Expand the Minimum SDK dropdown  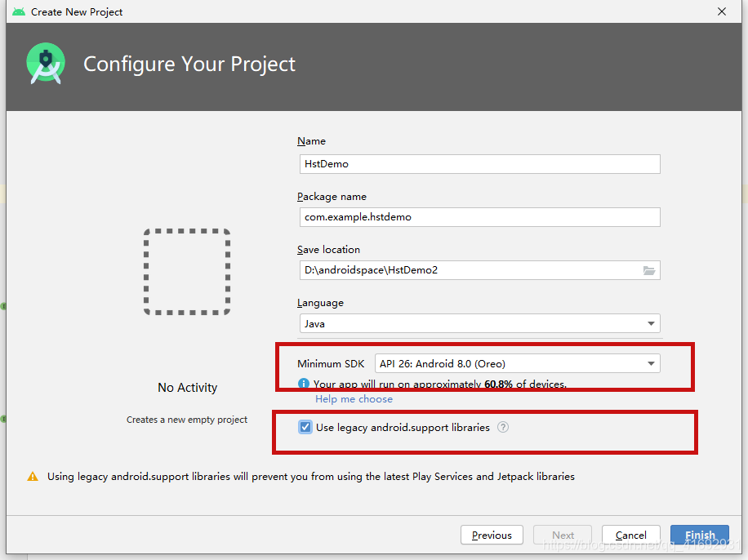tap(518, 363)
